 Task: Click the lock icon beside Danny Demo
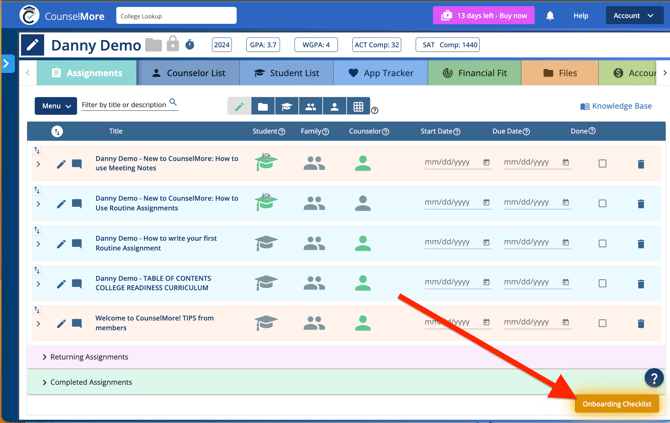(x=172, y=45)
